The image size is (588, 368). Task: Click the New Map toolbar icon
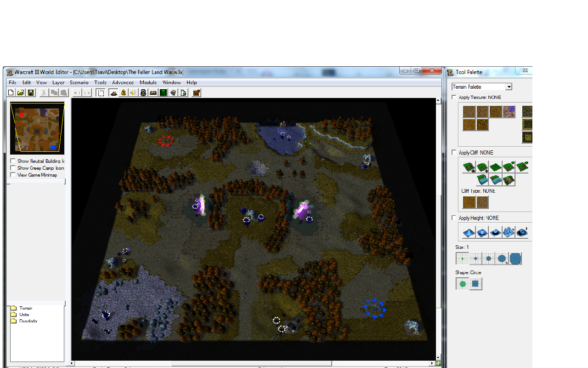(x=11, y=93)
